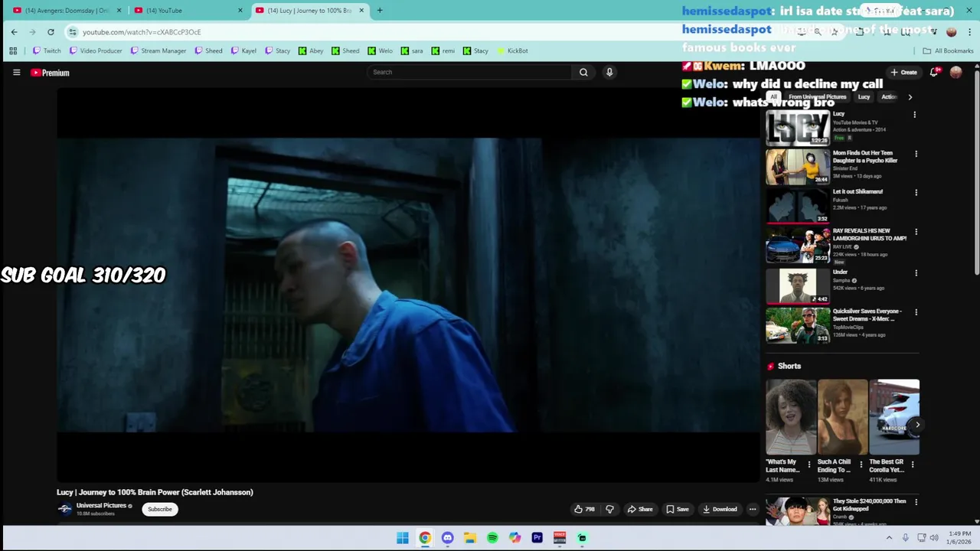Viewport: 980px width, 551px height.
Task: Open options for 'What's My Last Name' short
Action: click(x=808, y=465)
